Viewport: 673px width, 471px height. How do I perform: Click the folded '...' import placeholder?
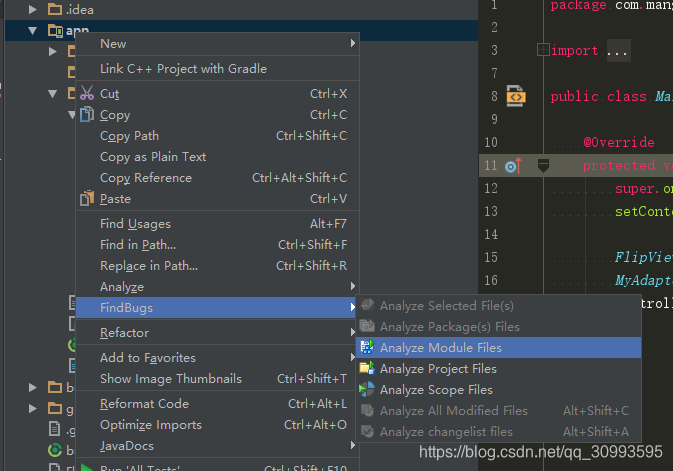(x=618, y=50)
